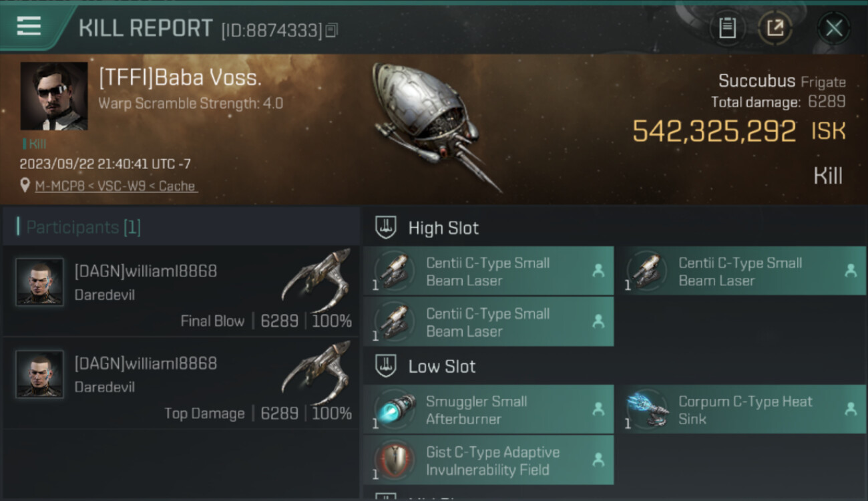
Task: Inspect the Succubus ship image
Action: (x=434, y=127)
